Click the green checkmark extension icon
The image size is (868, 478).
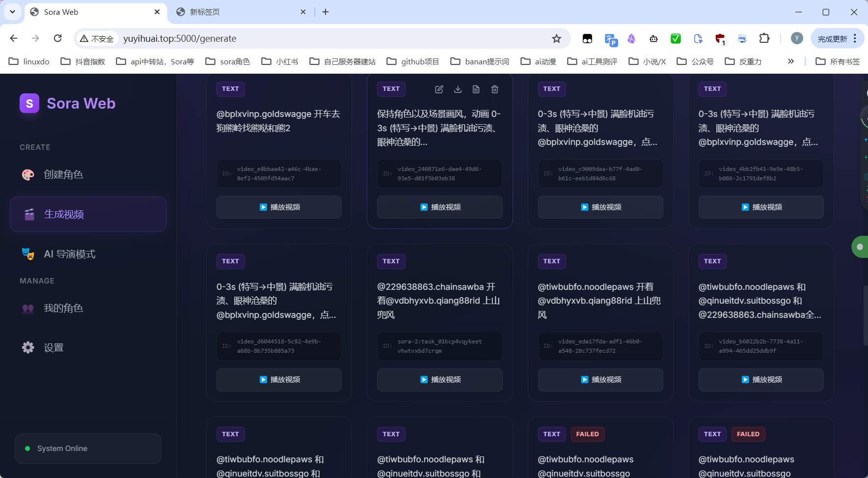click(x=676, y=38)
